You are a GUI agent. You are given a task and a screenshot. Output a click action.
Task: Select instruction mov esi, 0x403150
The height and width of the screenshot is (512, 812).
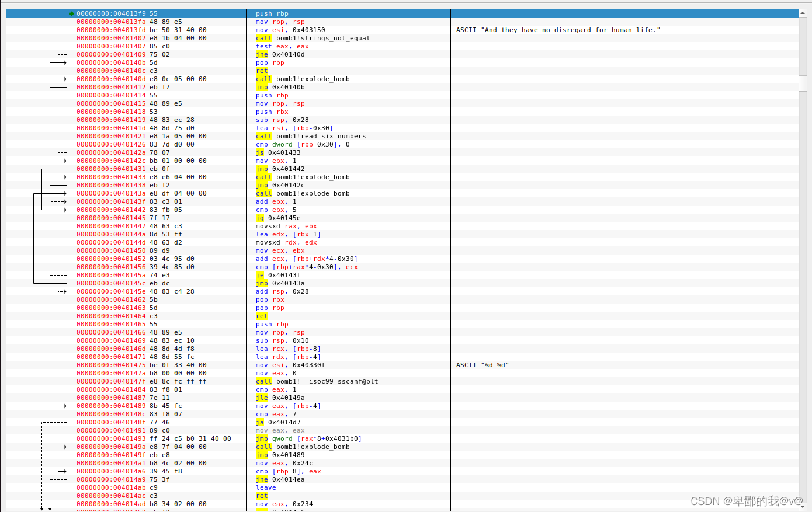[290, 30]
